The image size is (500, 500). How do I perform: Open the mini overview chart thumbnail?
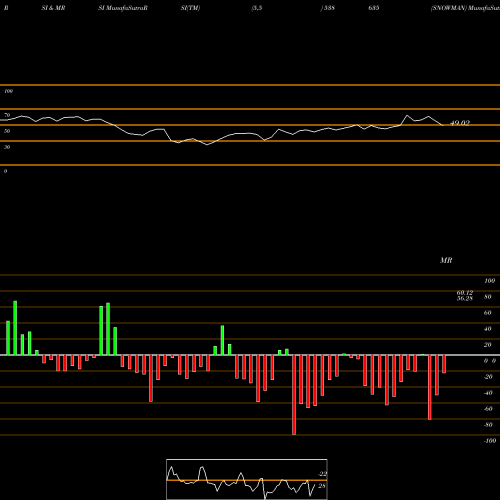coord(247,479)
